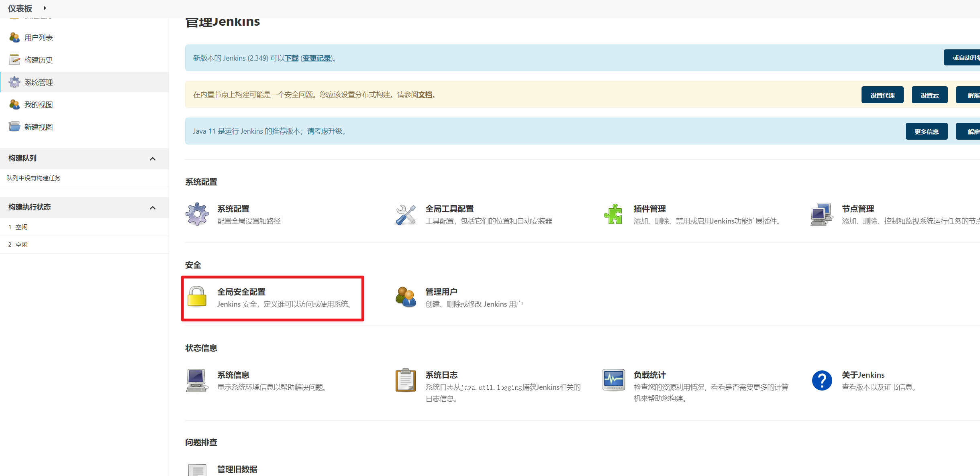Expand the 仪表板 breadcrumb arrow

[x=45, y=8]
